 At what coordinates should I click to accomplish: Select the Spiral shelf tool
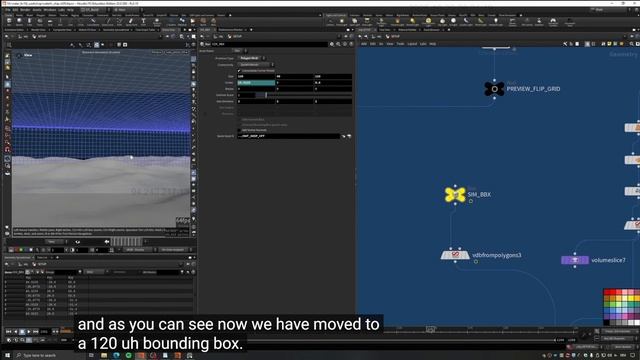pos(203,22)
